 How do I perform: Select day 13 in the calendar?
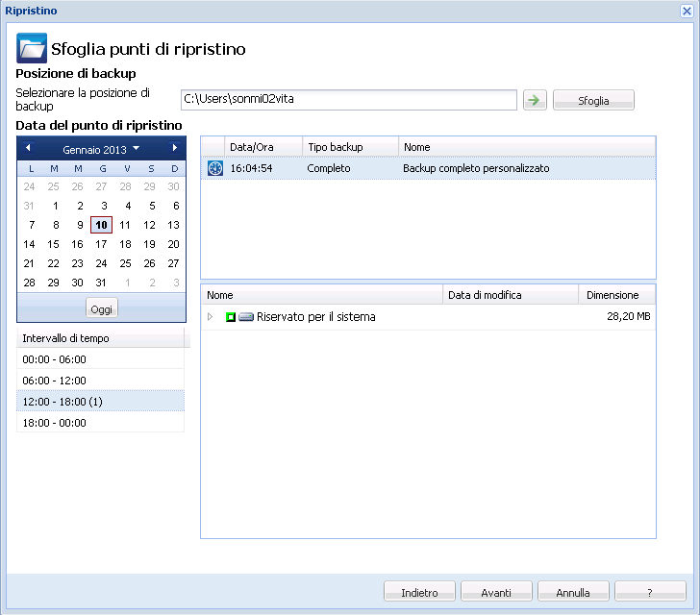click(x=173, y=225)
